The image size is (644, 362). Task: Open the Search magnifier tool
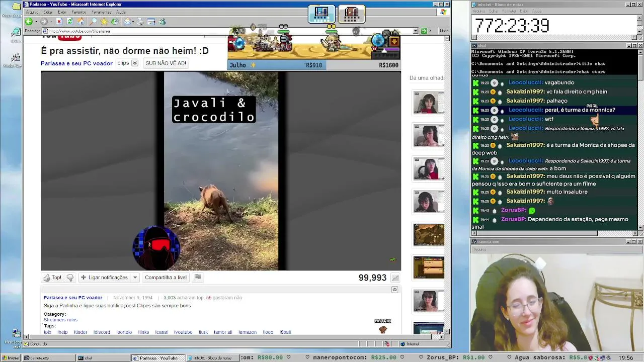click(93, 22)
